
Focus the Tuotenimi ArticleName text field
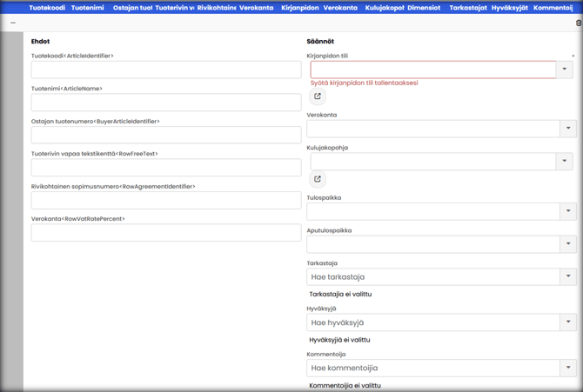(x=166, y=103)
